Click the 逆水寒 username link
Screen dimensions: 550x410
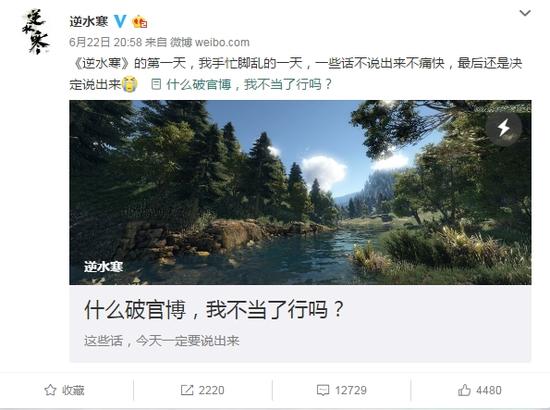[89, 22]
